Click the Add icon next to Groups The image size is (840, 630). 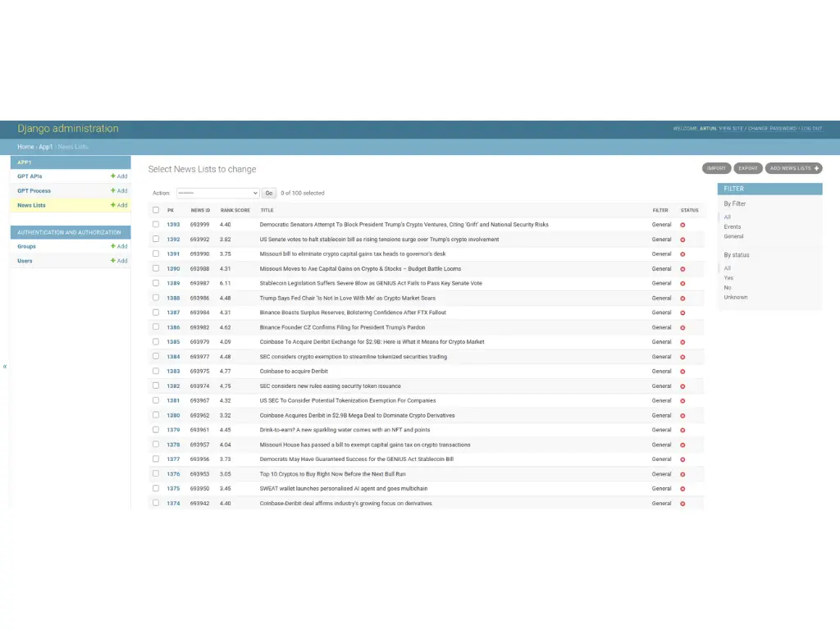(113, 247)
